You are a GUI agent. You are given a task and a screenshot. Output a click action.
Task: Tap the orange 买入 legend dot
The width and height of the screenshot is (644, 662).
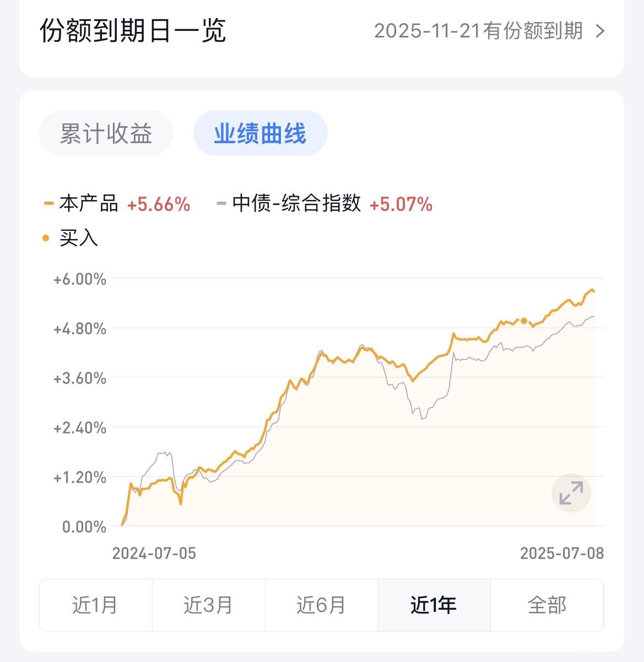(x=46, y=238)
